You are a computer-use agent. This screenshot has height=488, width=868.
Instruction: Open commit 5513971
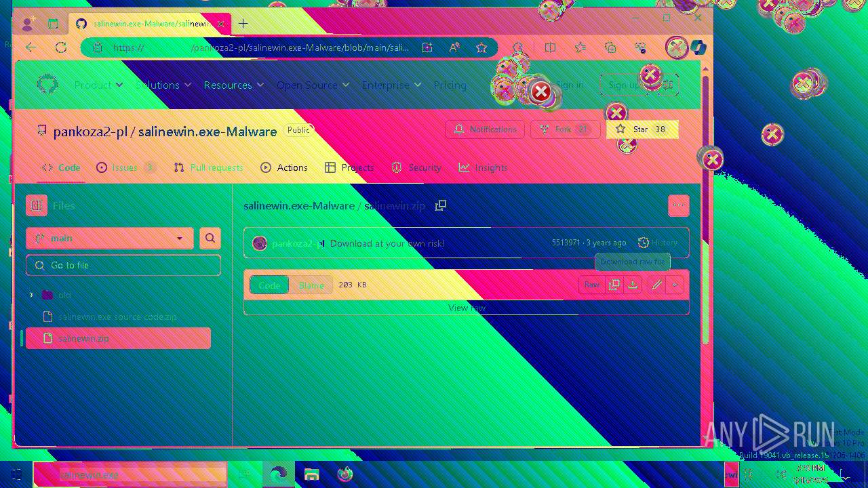coord(566,243)
